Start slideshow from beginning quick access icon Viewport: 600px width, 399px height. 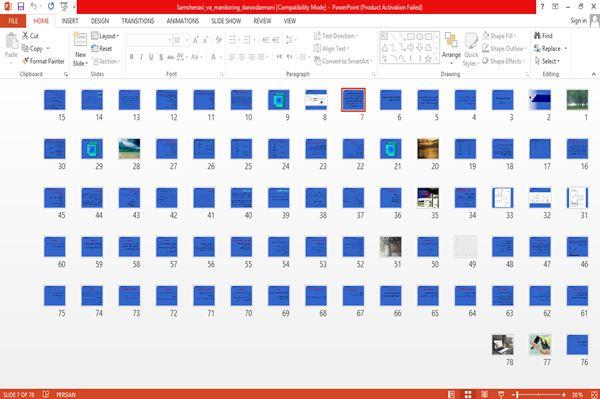(64, 7)
